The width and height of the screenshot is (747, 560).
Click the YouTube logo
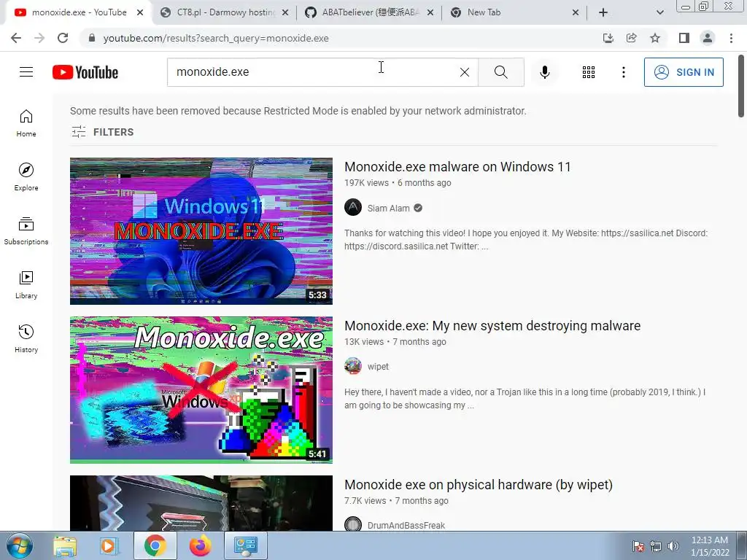point(85,72)
